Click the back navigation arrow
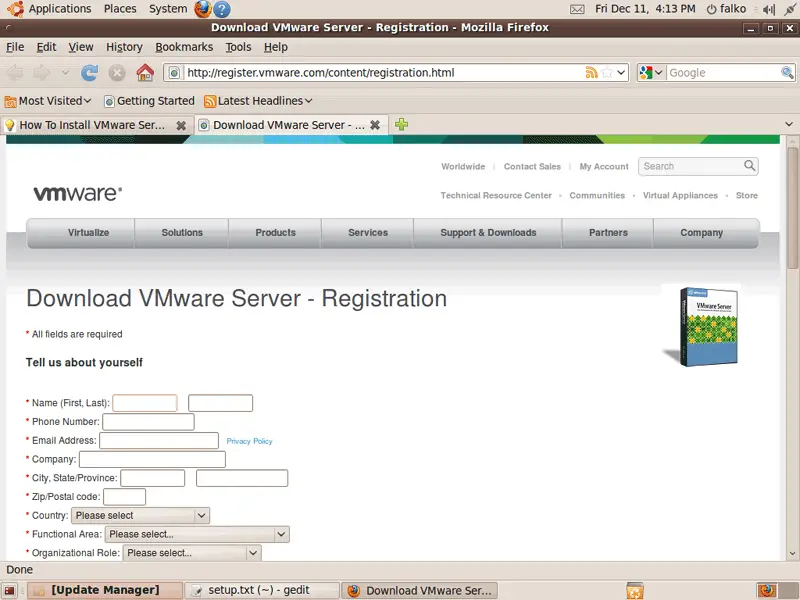800x600 pixels. (15, 73)
